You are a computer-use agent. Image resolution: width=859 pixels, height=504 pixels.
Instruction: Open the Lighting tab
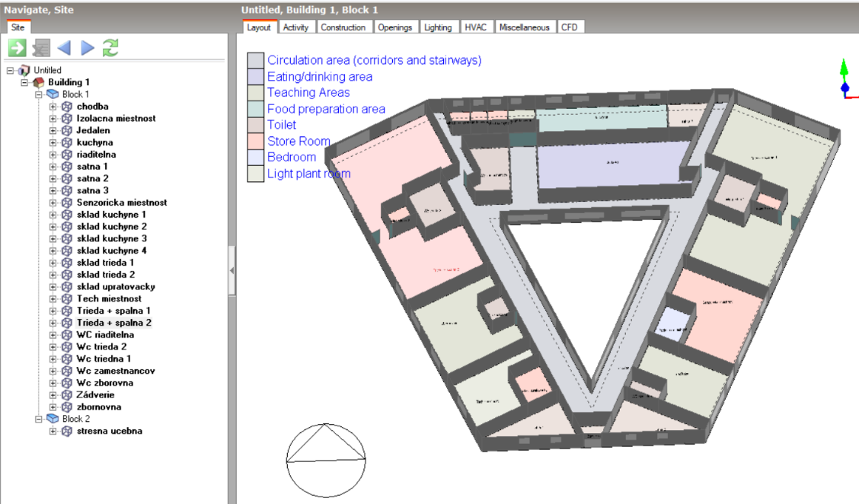438,27
